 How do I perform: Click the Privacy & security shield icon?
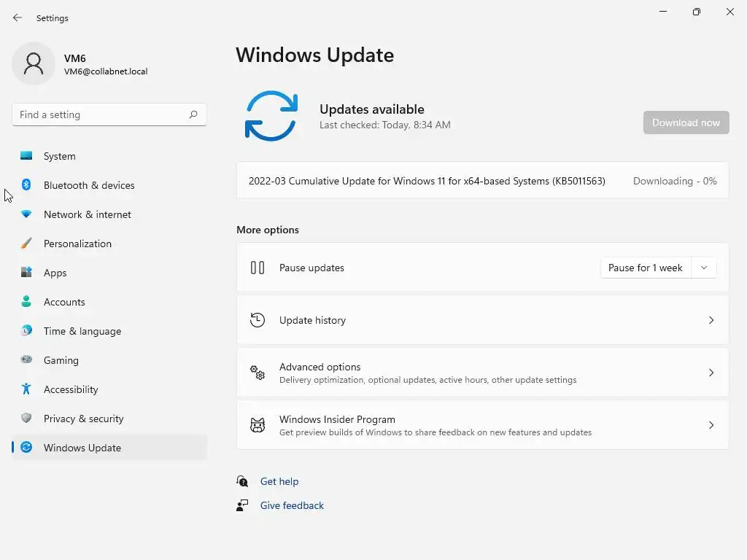click(26, 419)
